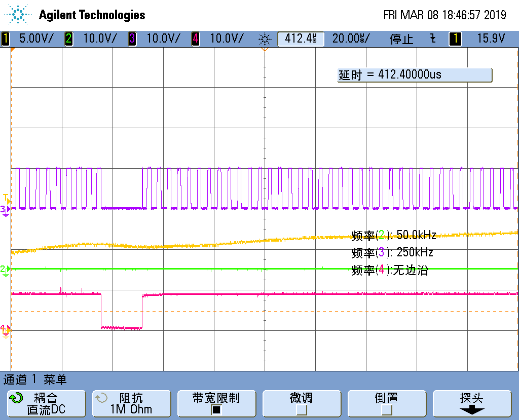Viewport: 519px width, 420px height.
Task: Click the trigger level T marker at left edge
Action: pyautogui.click(x=7, y=199)
